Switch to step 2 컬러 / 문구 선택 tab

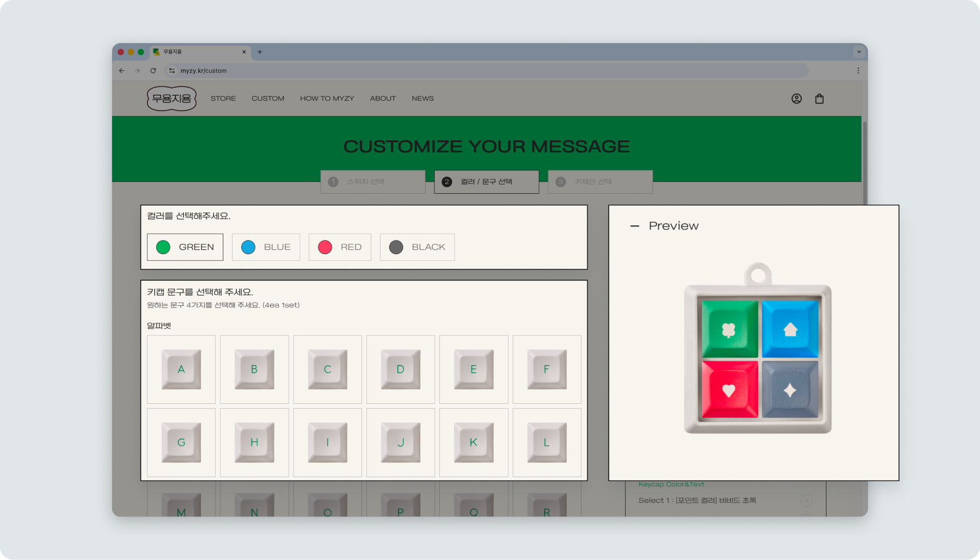tap(487, 182)
